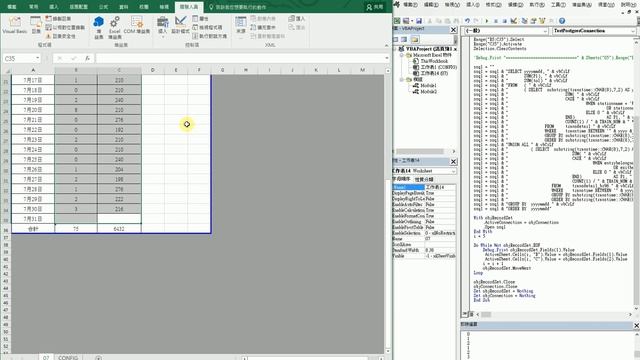Screen dimensions: 640x360
Task: Click XML Import button in ribbon
Action: (297, 18)
